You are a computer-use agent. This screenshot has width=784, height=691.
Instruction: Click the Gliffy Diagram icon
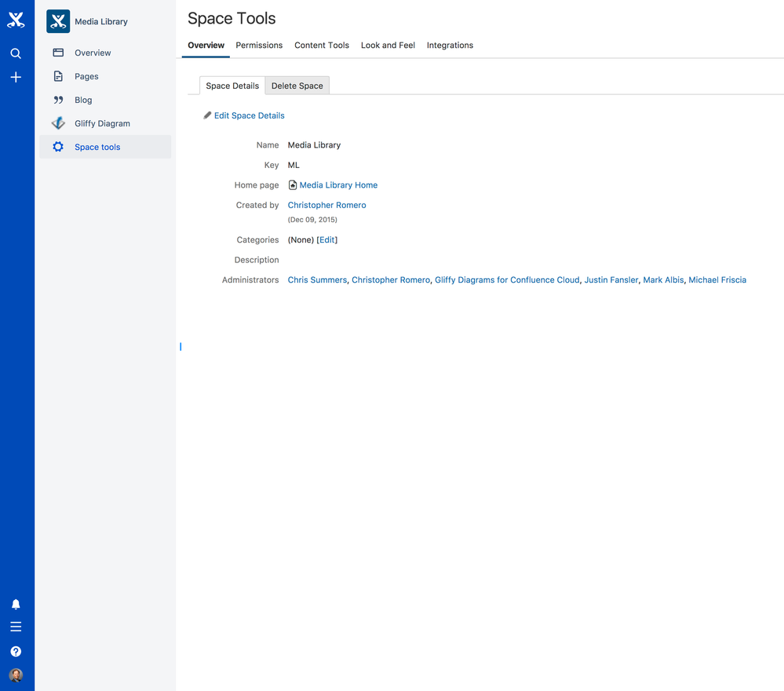58,123
